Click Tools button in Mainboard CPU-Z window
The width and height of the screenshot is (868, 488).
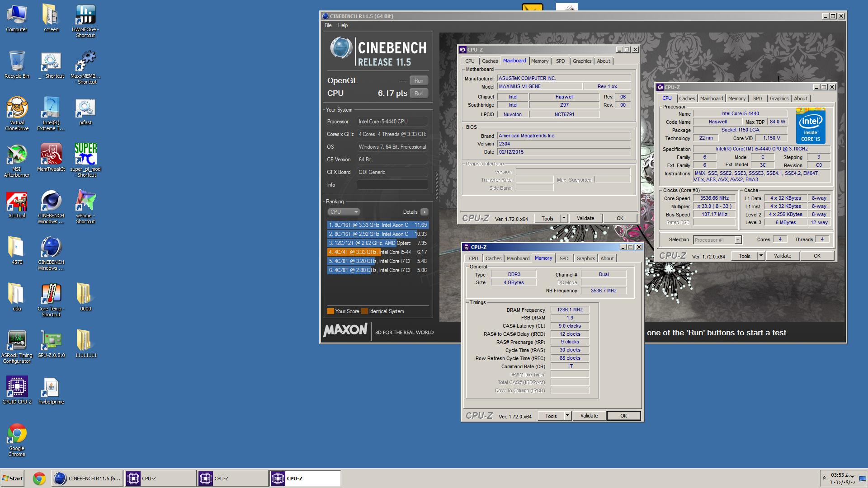547,219
